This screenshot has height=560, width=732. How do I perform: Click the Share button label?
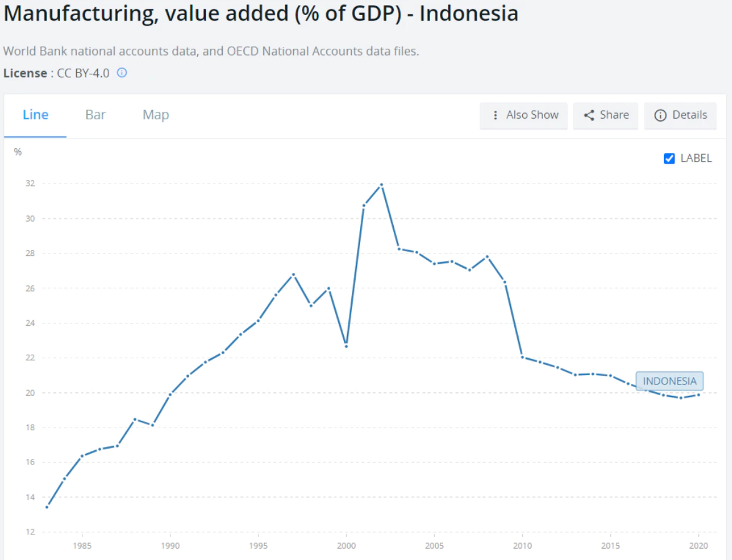tap(614, 115)
